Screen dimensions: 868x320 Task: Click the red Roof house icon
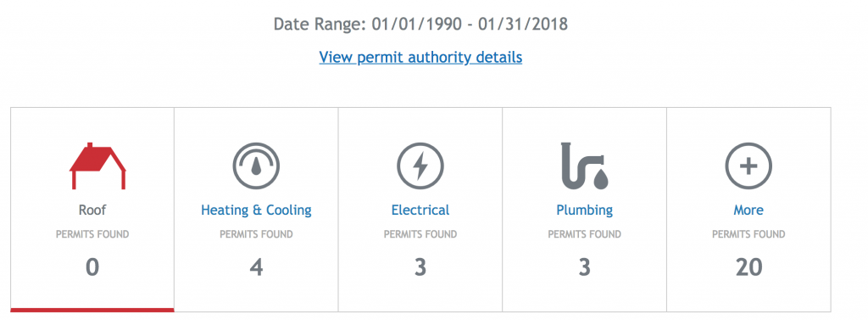97,166
